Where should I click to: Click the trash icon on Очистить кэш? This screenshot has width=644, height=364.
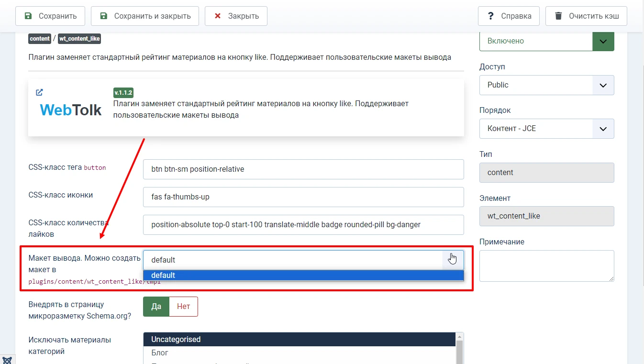pos(558,16)
